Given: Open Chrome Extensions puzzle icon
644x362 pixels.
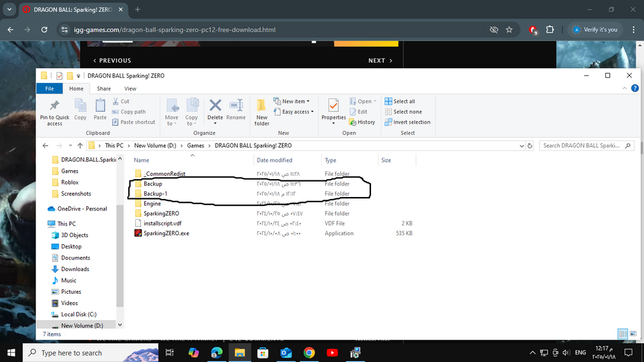Looking at the screenshot, I should (550, 30).
